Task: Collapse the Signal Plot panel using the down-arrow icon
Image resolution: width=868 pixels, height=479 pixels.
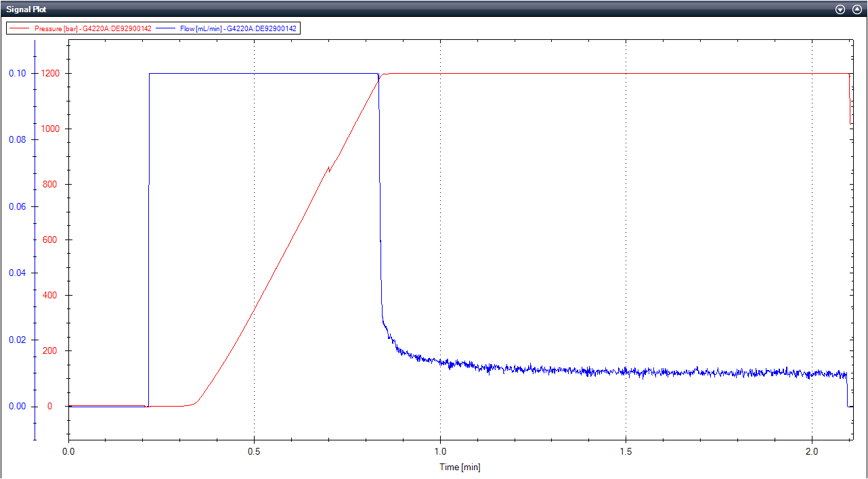Action: (840, 9)
